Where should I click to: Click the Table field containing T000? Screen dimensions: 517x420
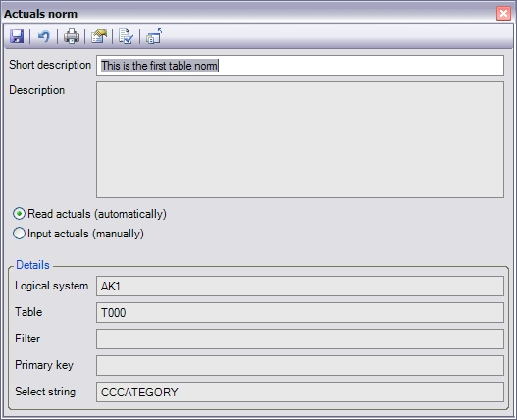(300, 312)
